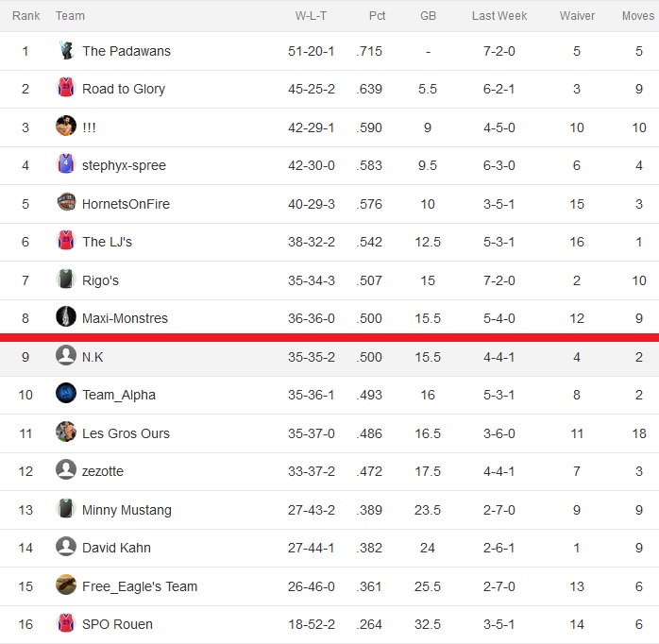This screenshot has height=644, width=659.
Task: Click N.K default profile avatar
Action: [x=66, y=355]
